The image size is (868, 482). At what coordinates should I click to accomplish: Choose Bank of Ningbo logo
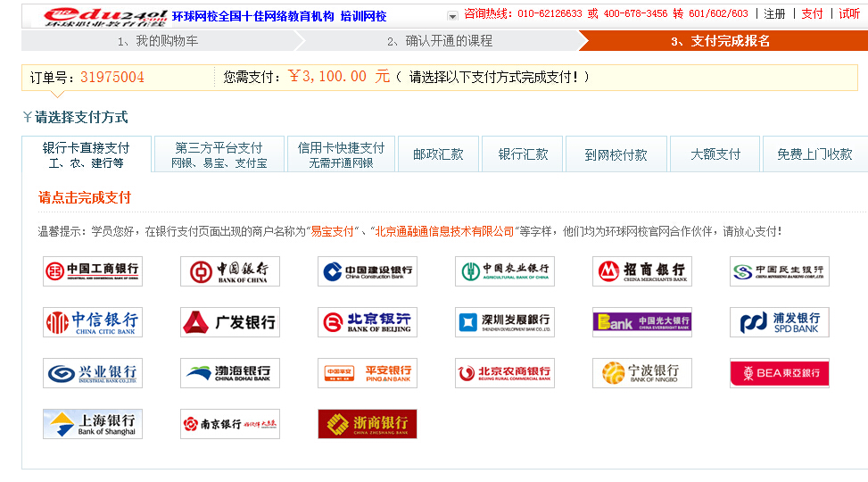pos(641,373)
